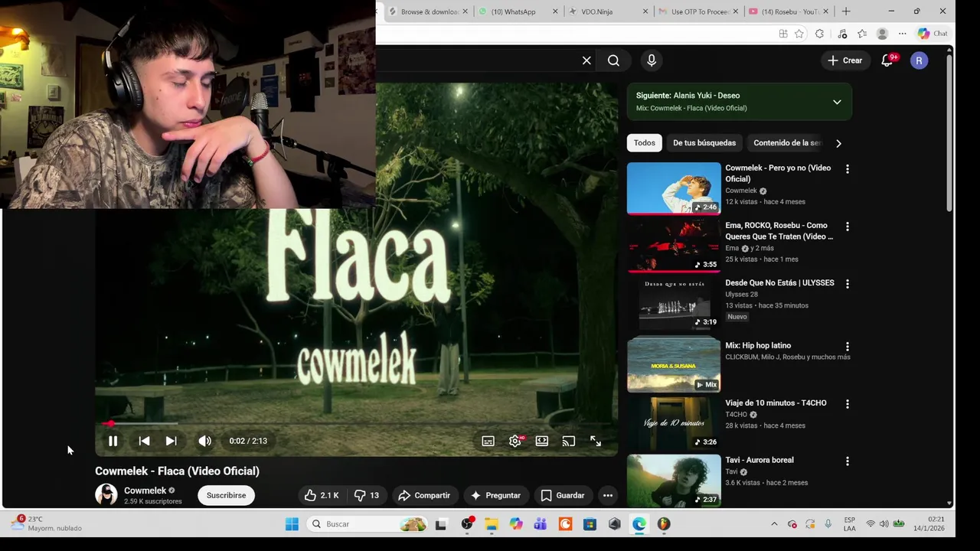This screenshot has width=980, height=551.
Task: Open the Mix: Hip hop latino title
Action: pos(758,346)
